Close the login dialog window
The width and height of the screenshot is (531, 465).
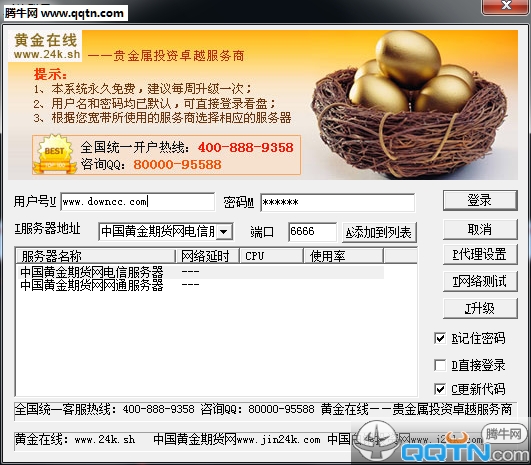click(x=506, y=6)
